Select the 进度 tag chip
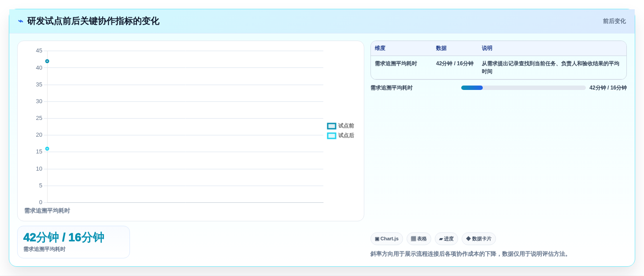Screen dimensions: 644x276 446,239
